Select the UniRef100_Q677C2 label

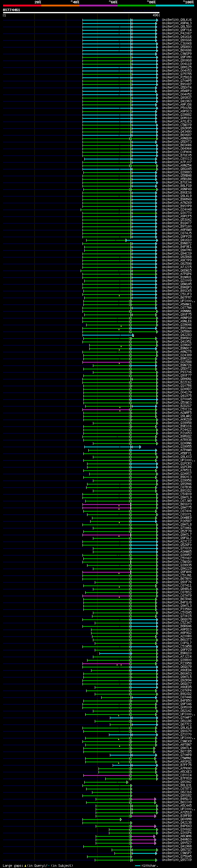tap(176, 724)
